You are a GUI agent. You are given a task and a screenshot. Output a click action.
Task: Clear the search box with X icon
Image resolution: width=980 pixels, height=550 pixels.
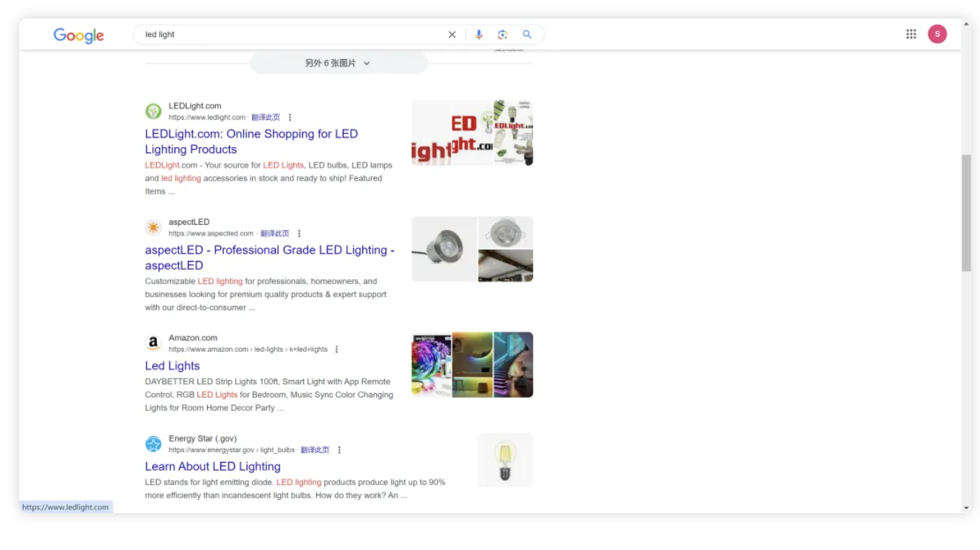452,35
